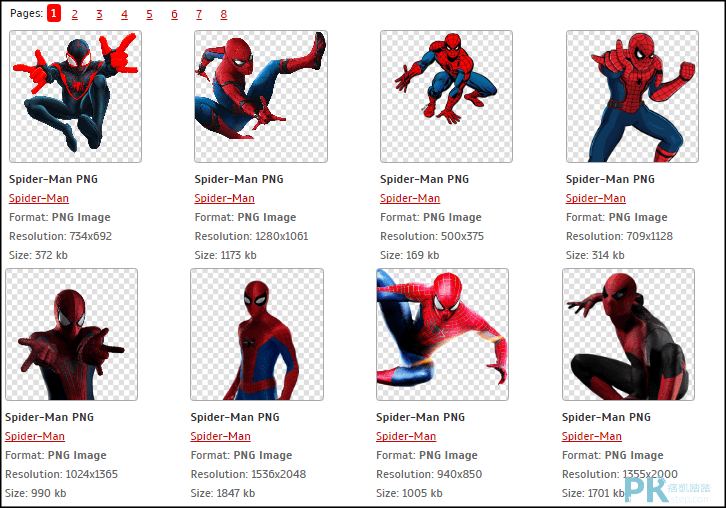Follow Spider-Man link under 1173 kb image
Screen dimensions: 726x508
pos(225,198)
